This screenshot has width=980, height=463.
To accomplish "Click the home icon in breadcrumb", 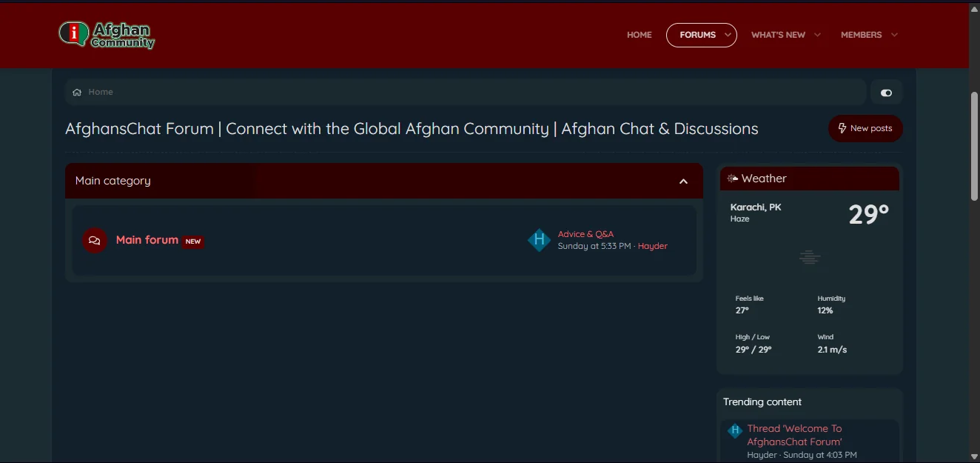I will pyautogui.click(x=77, y=93).
